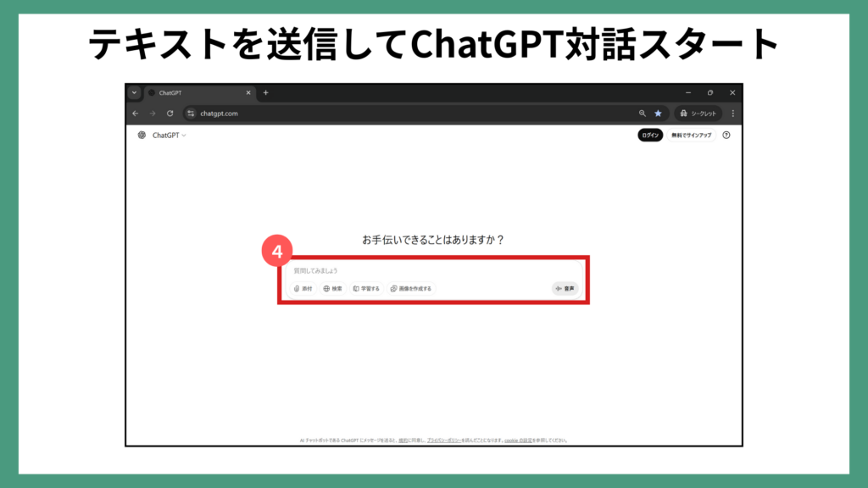Click the 添付 attach button
868x488 pixels.
(x=303, y=289)
